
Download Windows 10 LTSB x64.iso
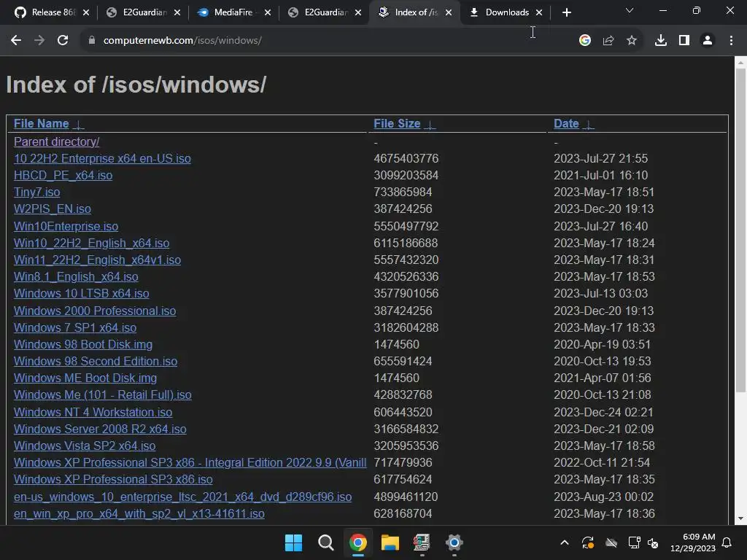[x=82, y=293]
